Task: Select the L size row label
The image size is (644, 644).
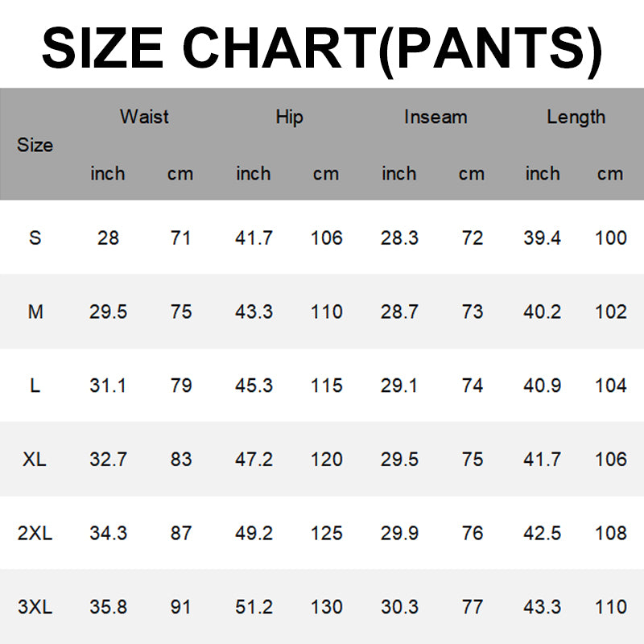Action: pos(35,386)
